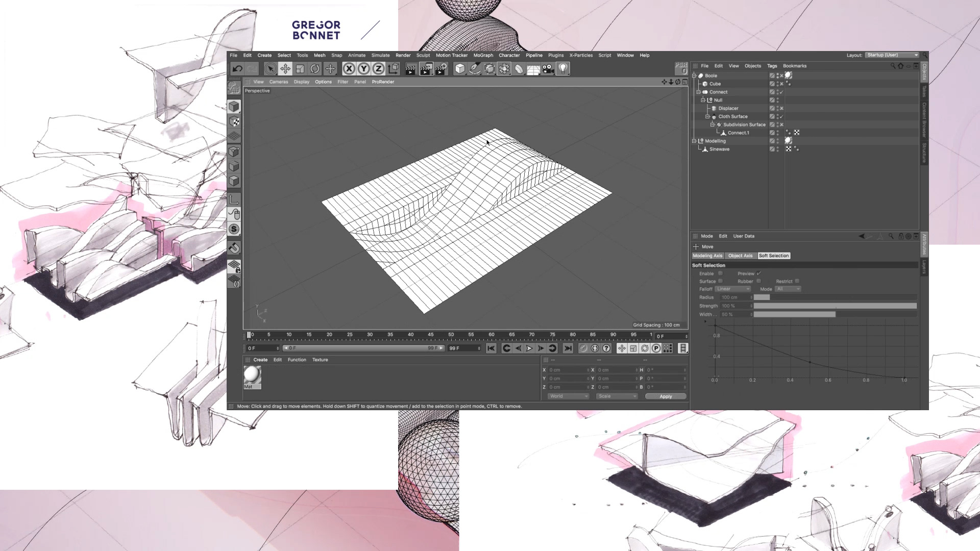Click the Tweak mouse icon in sidebar
This screenshot has height=551, width=980.
pyautogui.click(x=234, y=214)
